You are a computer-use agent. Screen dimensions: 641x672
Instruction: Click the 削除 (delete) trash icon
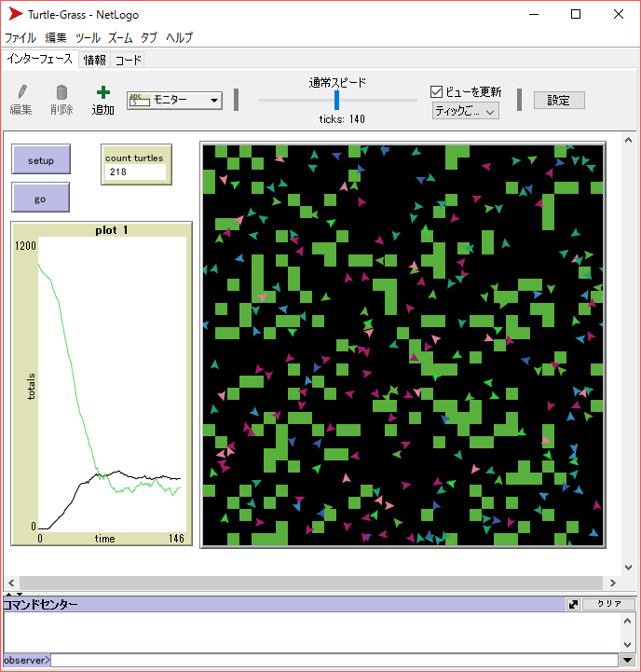coord(61,92)
